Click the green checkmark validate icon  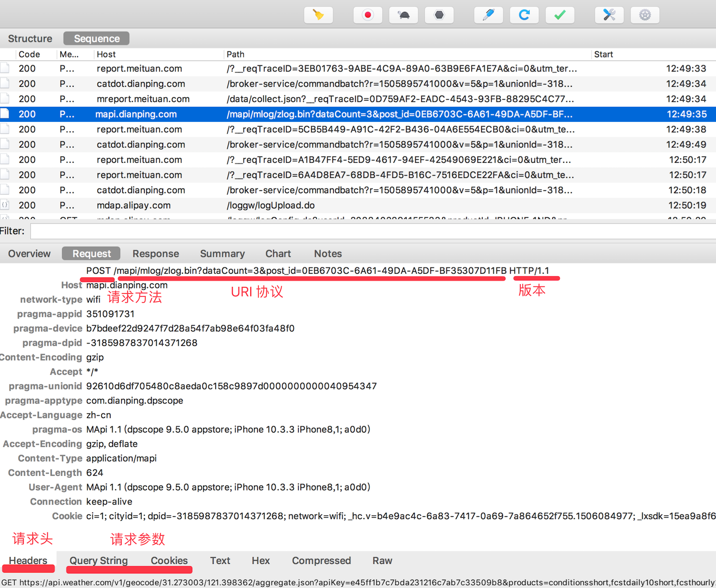560,15
